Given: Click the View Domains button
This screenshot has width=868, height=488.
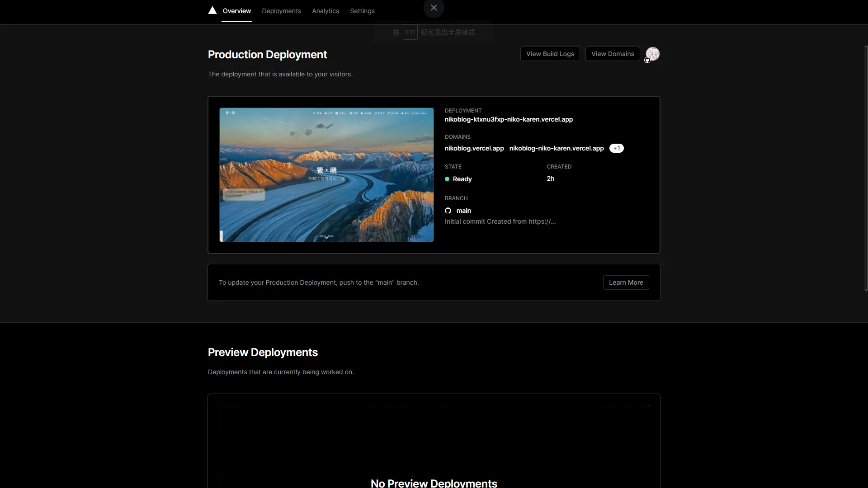Looking at the screenshot, I should [612, 54].
